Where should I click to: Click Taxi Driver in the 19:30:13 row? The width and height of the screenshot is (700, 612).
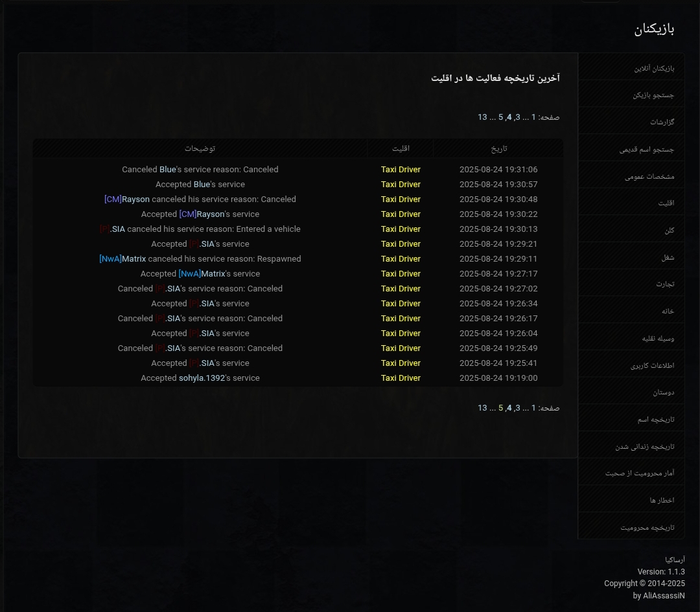[x=401, y=229]
